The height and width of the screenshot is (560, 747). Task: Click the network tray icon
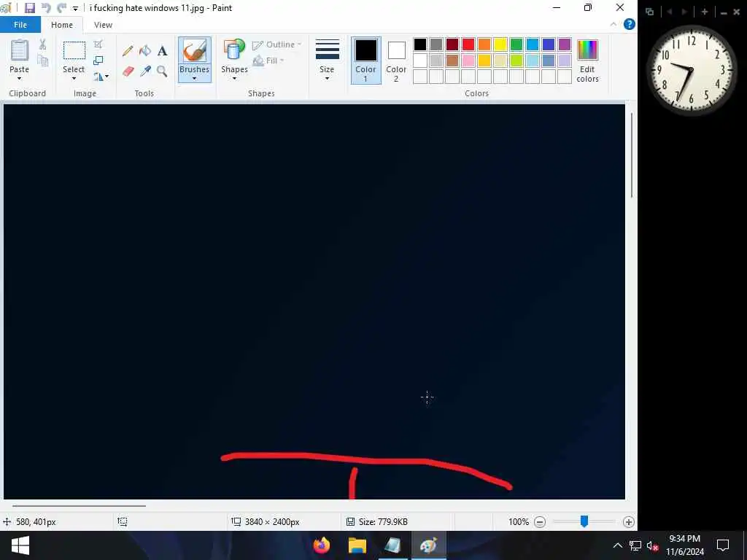(635, 545)
